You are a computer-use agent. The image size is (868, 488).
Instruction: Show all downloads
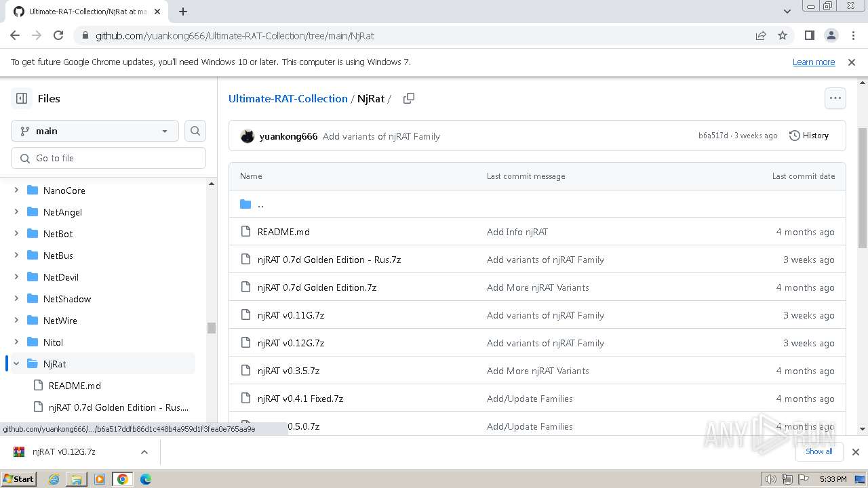point(819,451)
